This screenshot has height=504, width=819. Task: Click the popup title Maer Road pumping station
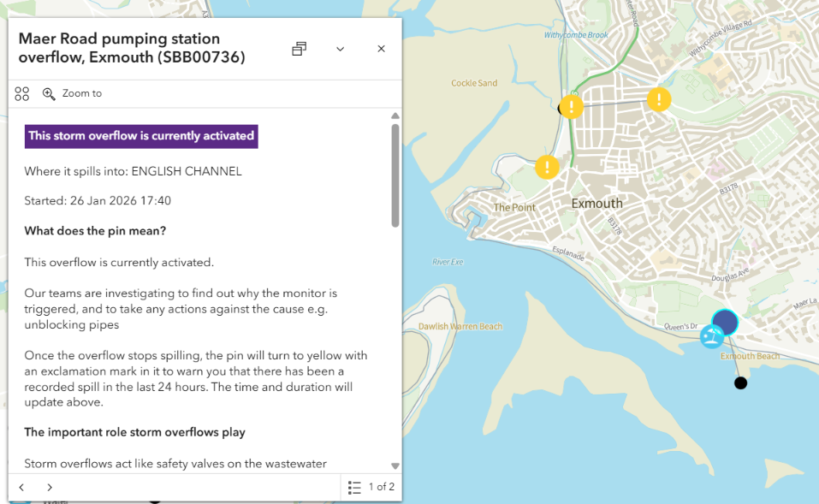point(132,48)
